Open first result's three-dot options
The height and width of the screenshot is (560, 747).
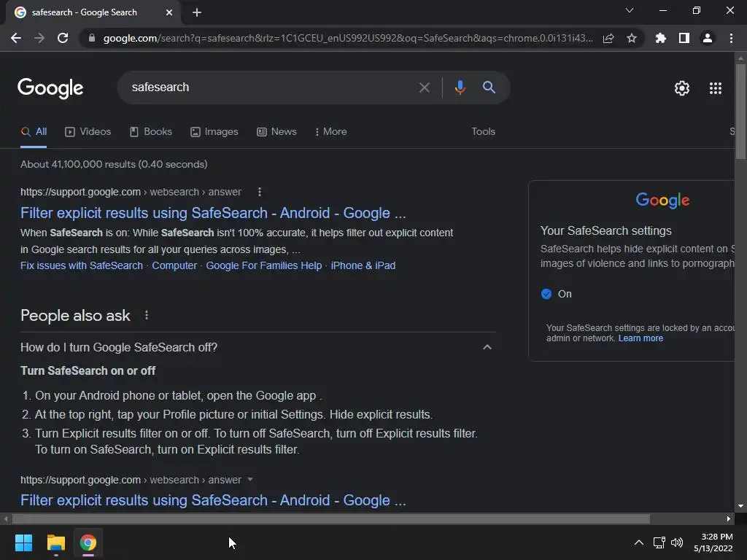tap(259, 192)
